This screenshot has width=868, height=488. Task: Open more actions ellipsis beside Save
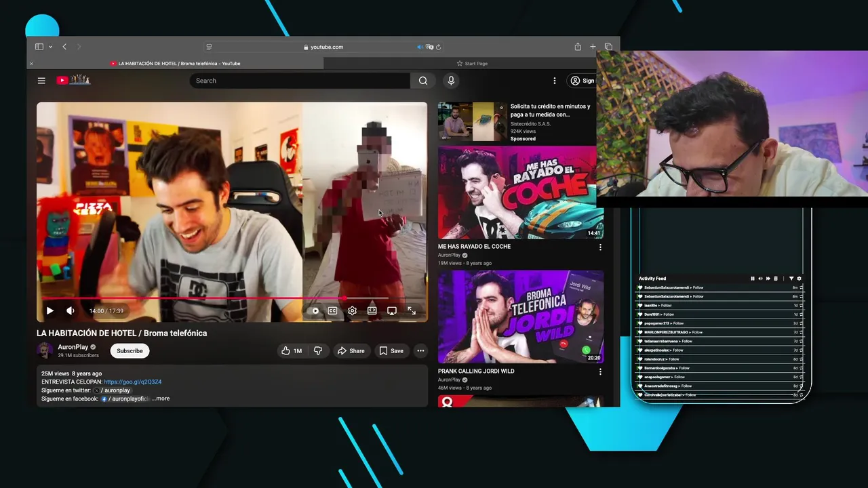point(420,350)
